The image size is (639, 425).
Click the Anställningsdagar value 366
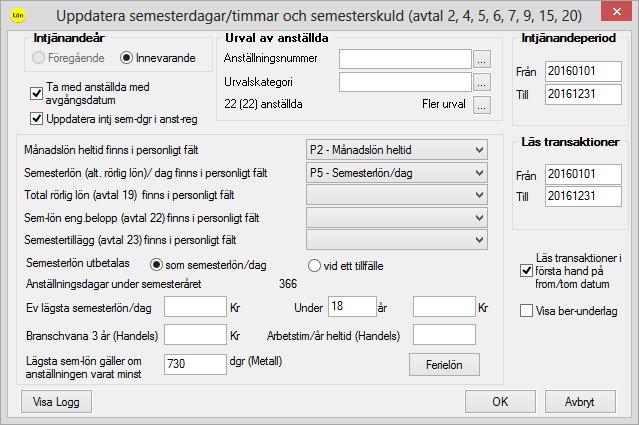coord(288,284)
